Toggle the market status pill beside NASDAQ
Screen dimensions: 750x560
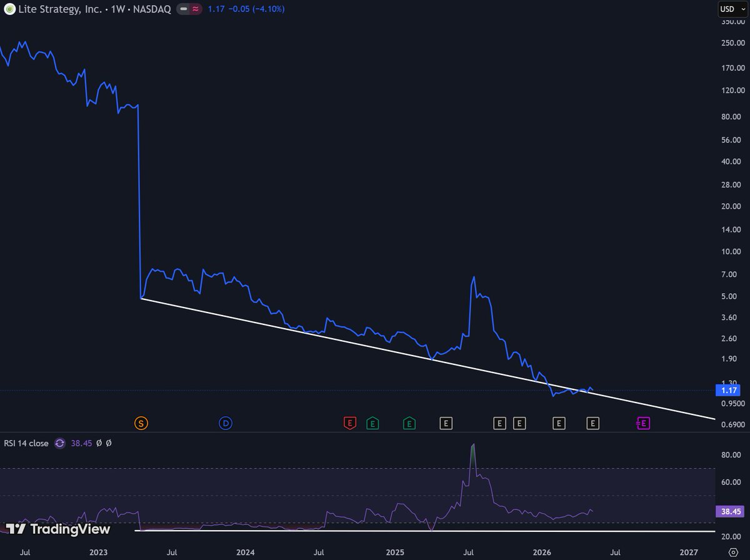pos(189,9)
